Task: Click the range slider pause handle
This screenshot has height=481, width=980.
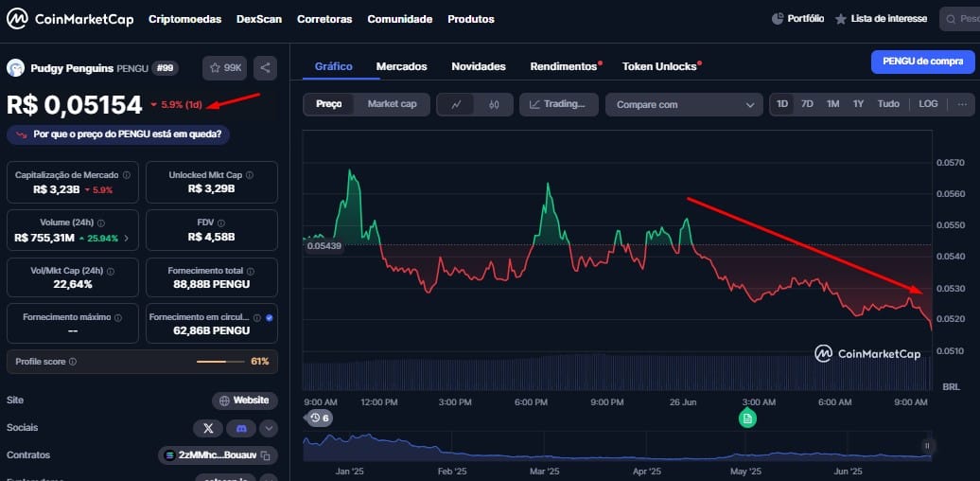Action: point(927,445)
